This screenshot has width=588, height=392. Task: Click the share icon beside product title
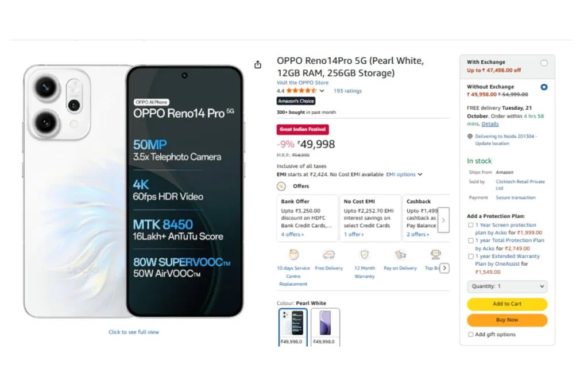click(x=258, y=65)
